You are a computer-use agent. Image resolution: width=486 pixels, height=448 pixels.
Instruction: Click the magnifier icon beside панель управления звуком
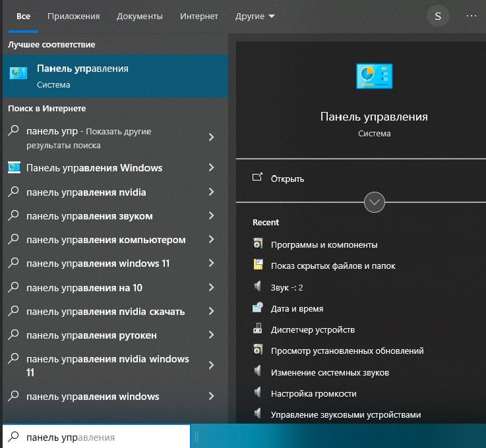[x=14, y=215]
